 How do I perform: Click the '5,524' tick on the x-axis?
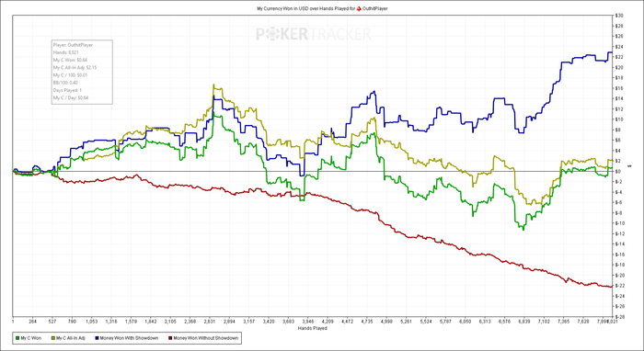(x=426, y=323)
